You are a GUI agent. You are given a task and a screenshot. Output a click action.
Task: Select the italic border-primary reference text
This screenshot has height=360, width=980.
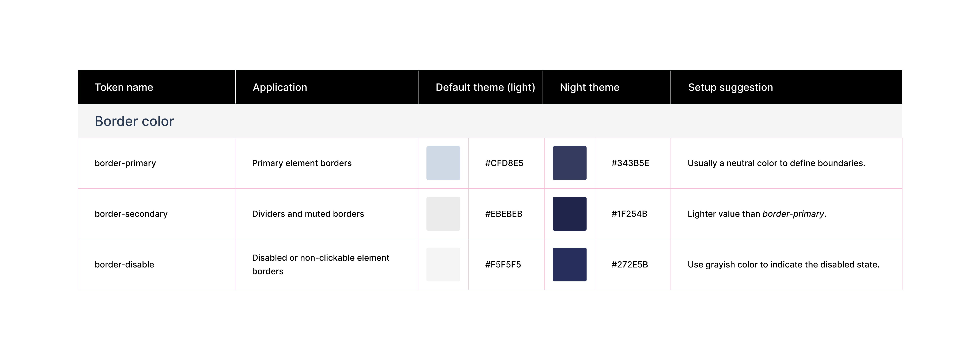[793, 214]
